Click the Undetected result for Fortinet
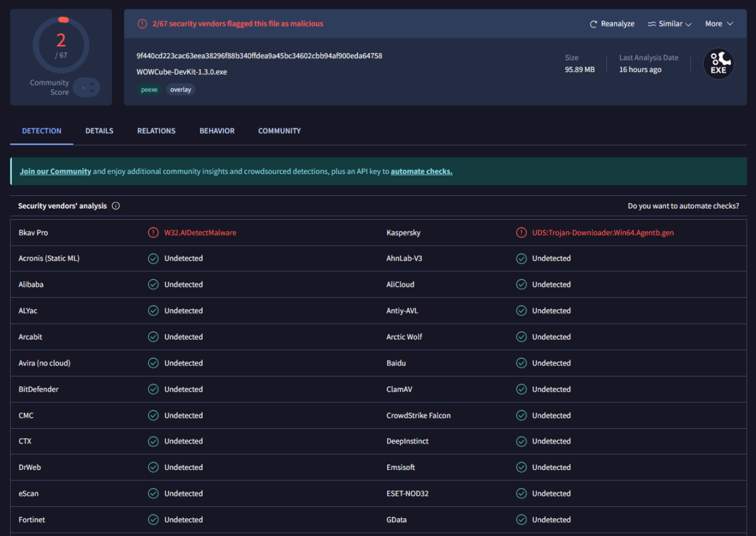 click(183, 519)
